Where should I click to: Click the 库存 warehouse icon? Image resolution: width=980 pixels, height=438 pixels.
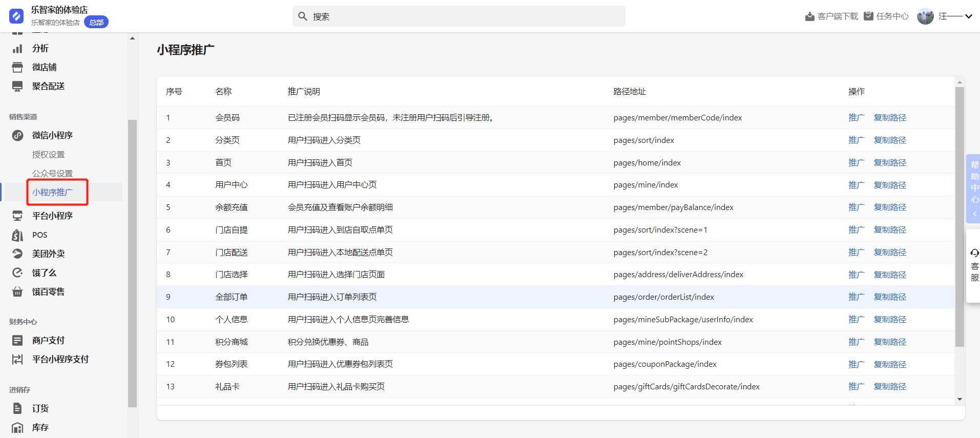coord(17,428)
